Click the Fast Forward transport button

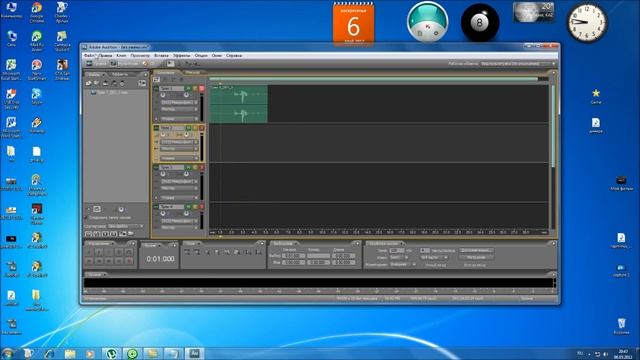tap(109, 261)
